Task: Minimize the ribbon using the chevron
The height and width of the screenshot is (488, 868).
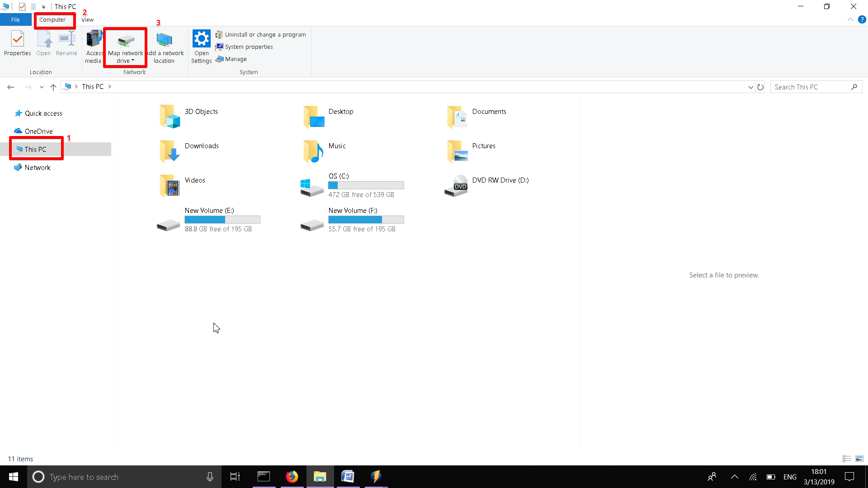Action: tap(850, 19)
